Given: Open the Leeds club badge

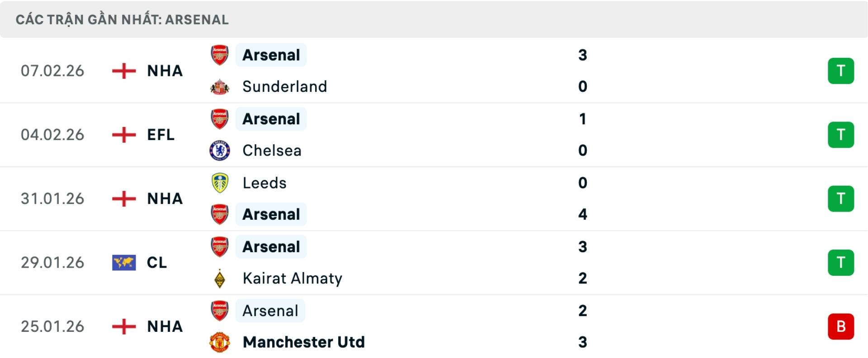Looking at the screenshot, I should pyautogui.click(x=220, y=183).
